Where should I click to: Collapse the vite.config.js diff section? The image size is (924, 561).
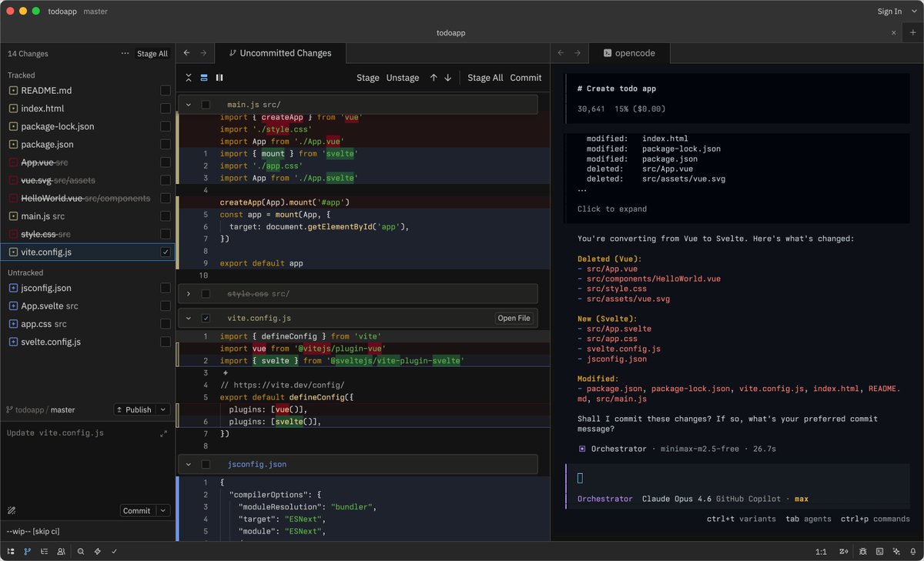189,318
